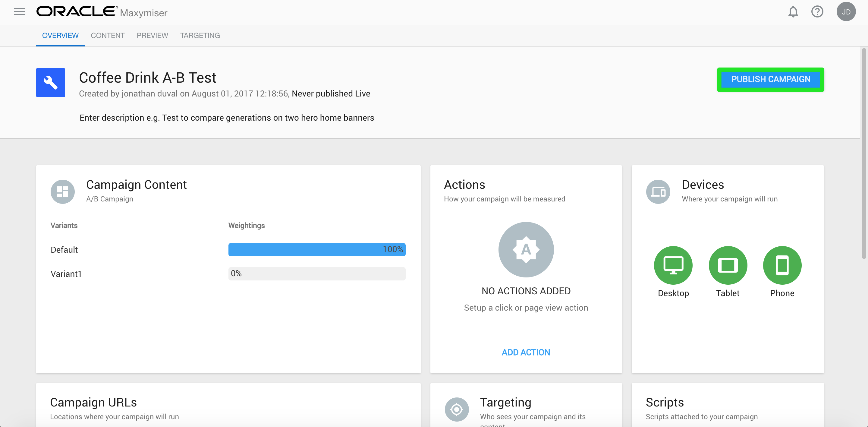Click the campaign description text field
Image resolution: width=868 pixels, height=427 pixels.
coord(226,118)
